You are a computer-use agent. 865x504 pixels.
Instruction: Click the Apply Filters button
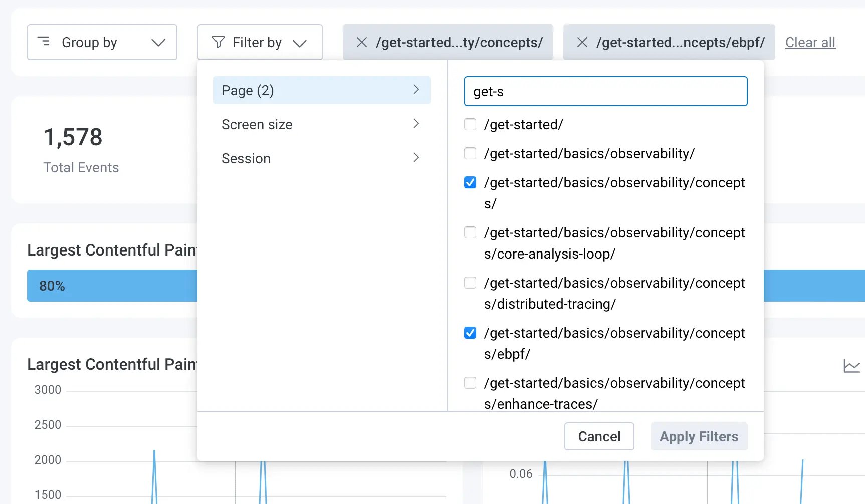699,436
